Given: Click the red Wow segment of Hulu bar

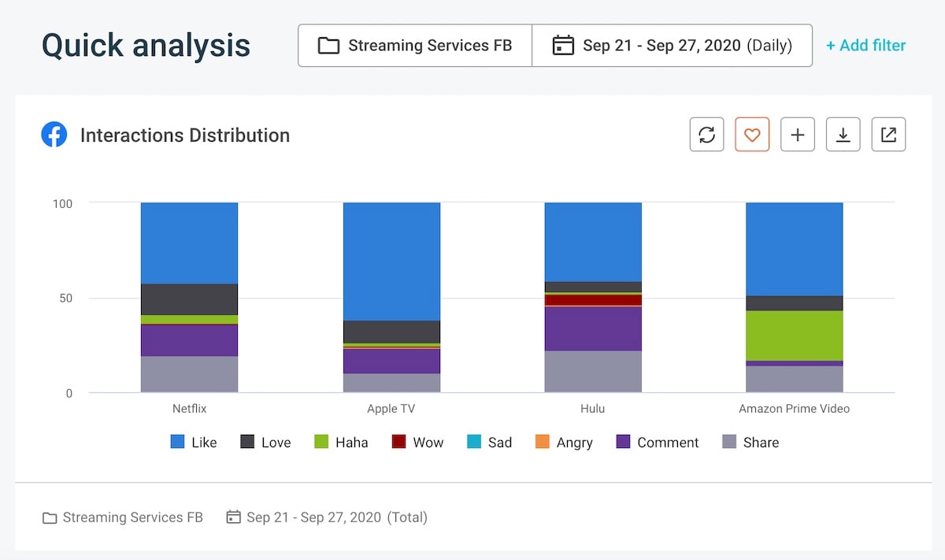Looking at the screenshot, I should click(593, 300).
